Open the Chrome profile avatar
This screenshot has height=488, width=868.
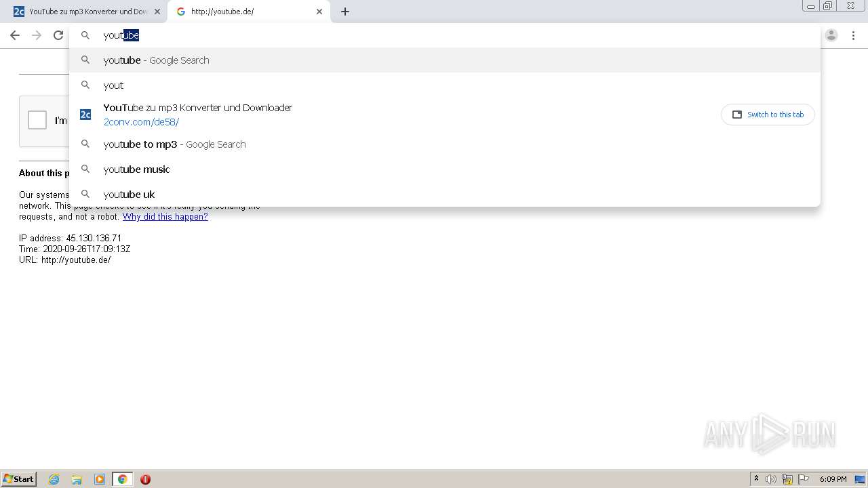point(831,35)
